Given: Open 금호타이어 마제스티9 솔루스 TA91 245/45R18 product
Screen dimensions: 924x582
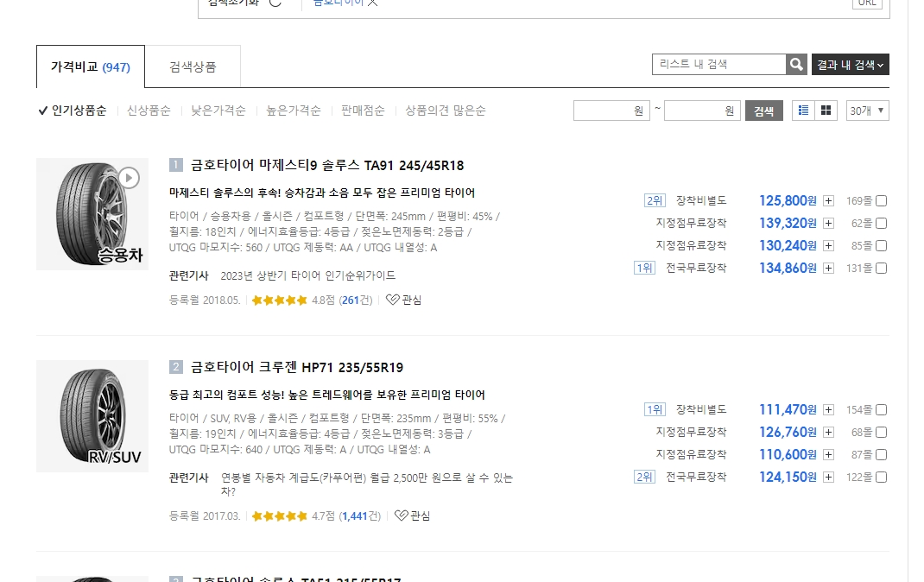Looking at the screenshot, I should (327, 166).
